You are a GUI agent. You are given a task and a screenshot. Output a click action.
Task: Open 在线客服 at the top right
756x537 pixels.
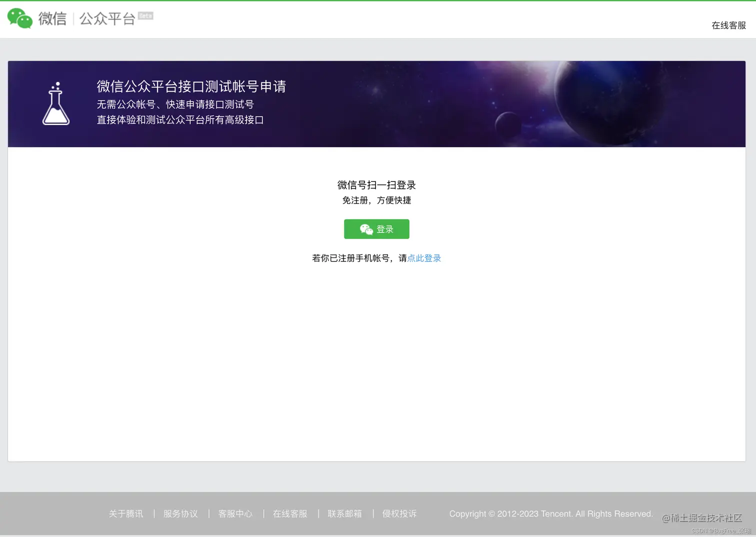(728, 26)
